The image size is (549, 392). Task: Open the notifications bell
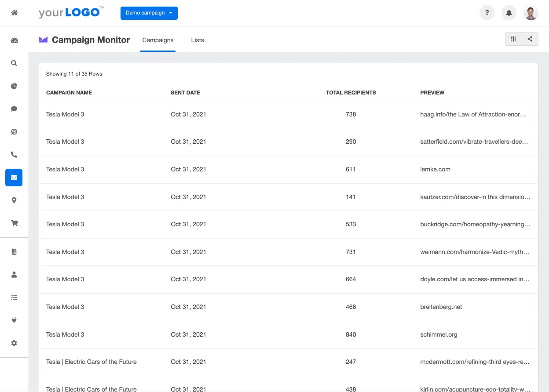pyautogui.click(x=509, y=13)
